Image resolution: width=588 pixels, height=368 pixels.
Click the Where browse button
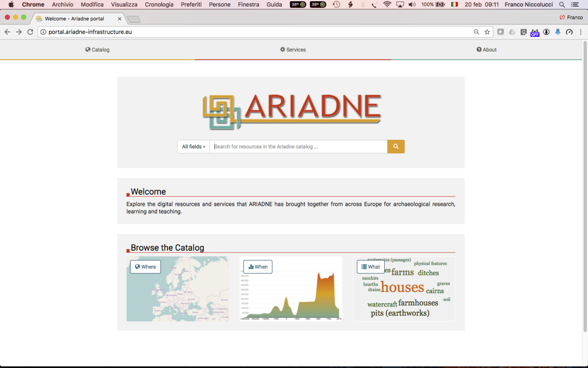(x=145, y=267)
